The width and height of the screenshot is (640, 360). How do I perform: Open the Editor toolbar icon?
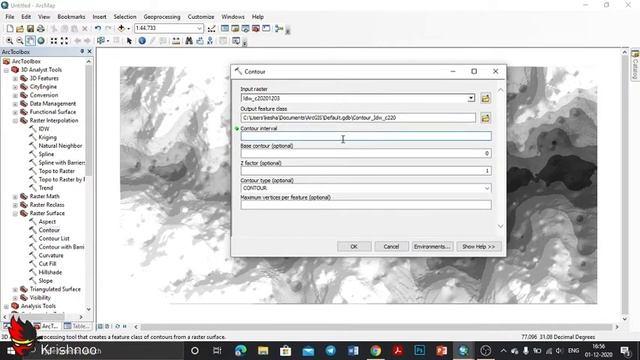pos(211,29)
